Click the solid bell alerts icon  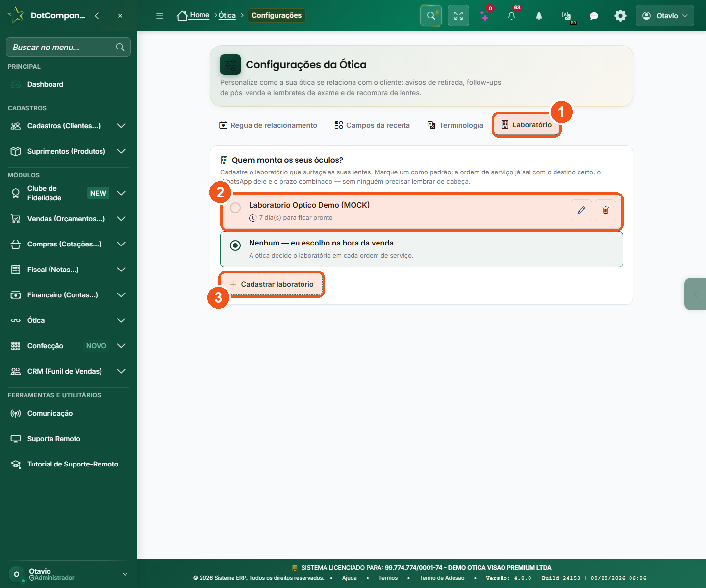click(539, 16)
